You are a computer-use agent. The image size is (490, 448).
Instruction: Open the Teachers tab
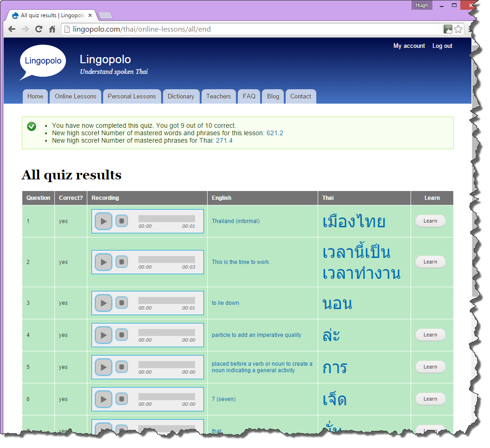(x=218, y=96)
